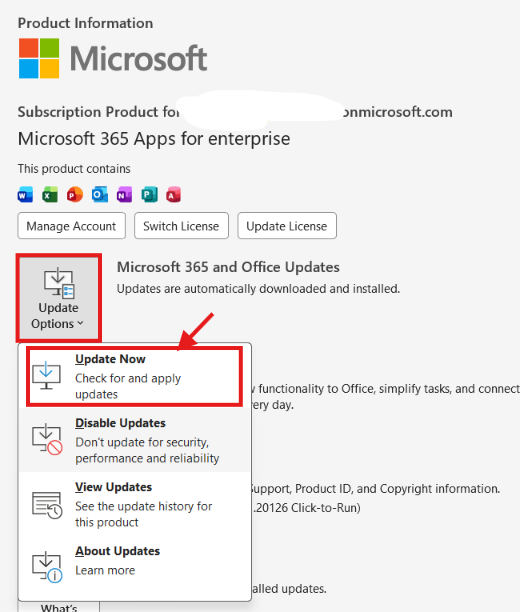Click the PowerPoint app icon
Image resolution: width=520 pixels, height=612 pixels.
[75, 194]
